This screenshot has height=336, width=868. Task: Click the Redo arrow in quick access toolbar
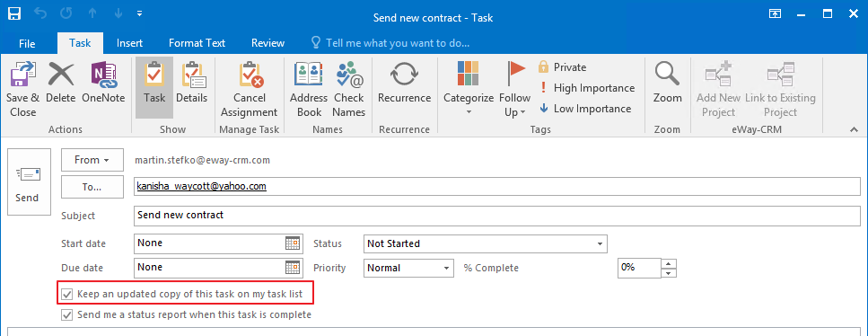click(67, 13)
